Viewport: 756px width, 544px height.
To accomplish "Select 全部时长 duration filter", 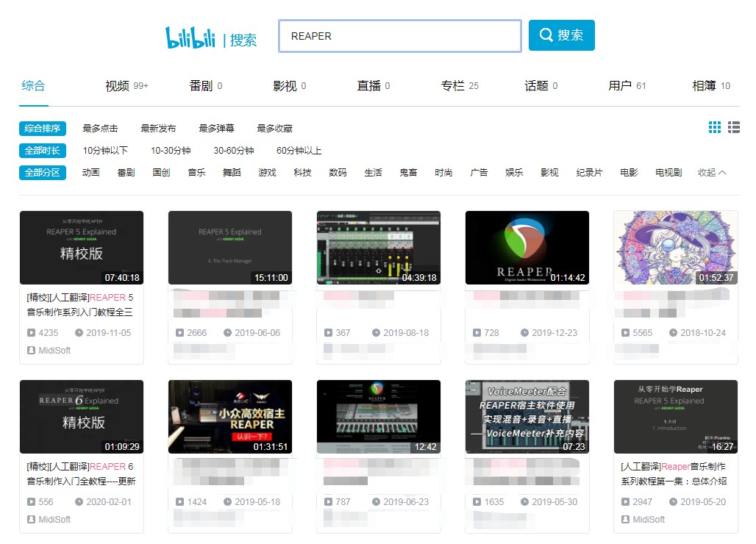I will [43, 151].
